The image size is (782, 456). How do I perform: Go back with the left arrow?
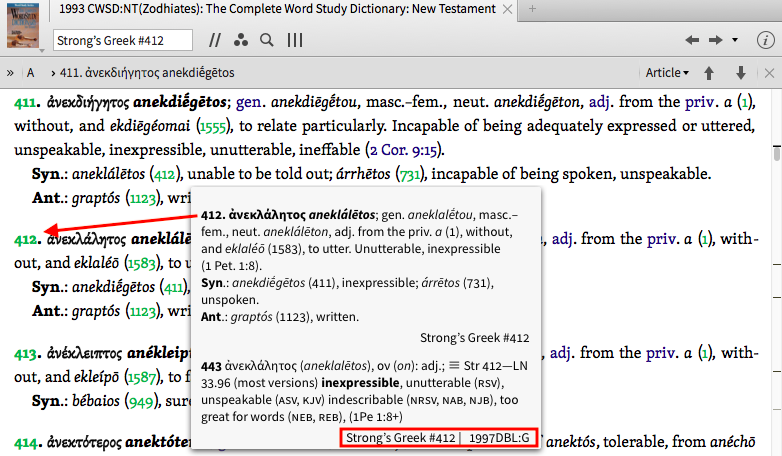691,41
